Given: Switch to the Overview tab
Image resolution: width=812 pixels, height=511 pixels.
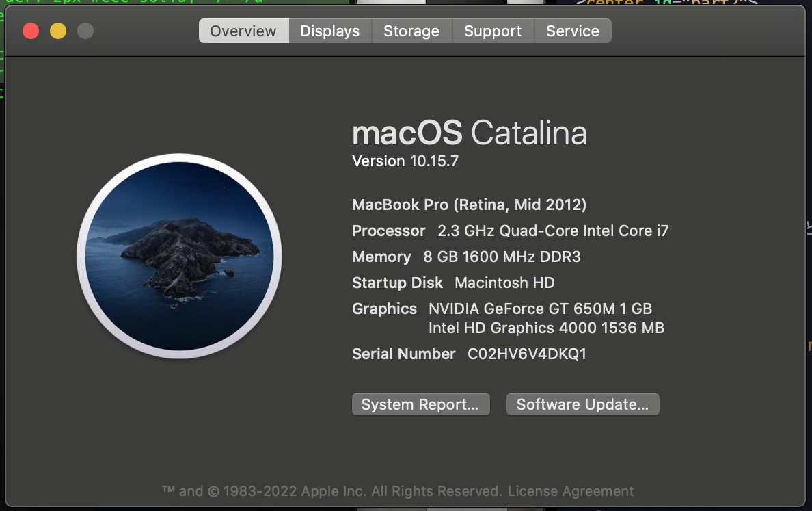Looking at the screenshot, I should 243,31.
